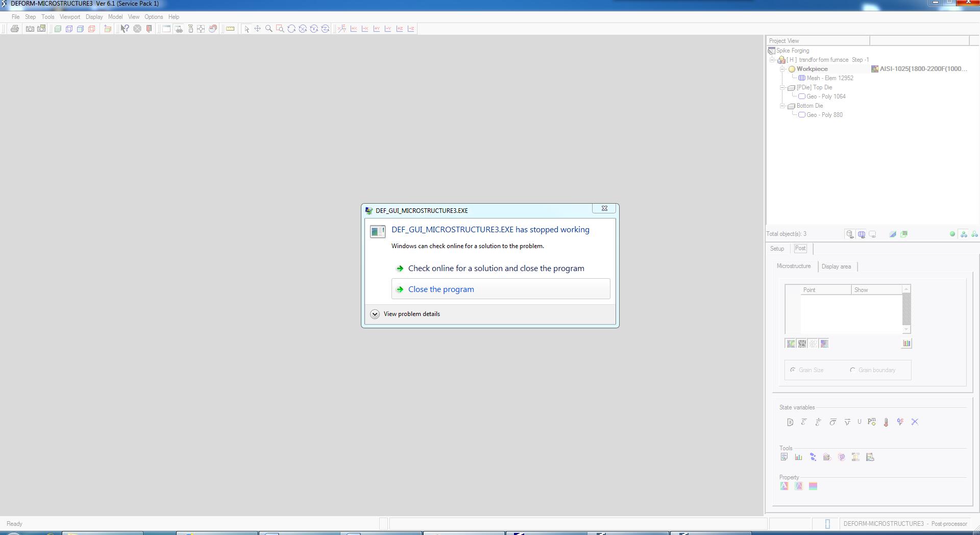This screenshot has width=980, height=535.
Task: Close the stopped working error dialog
Action: [604, 208]
